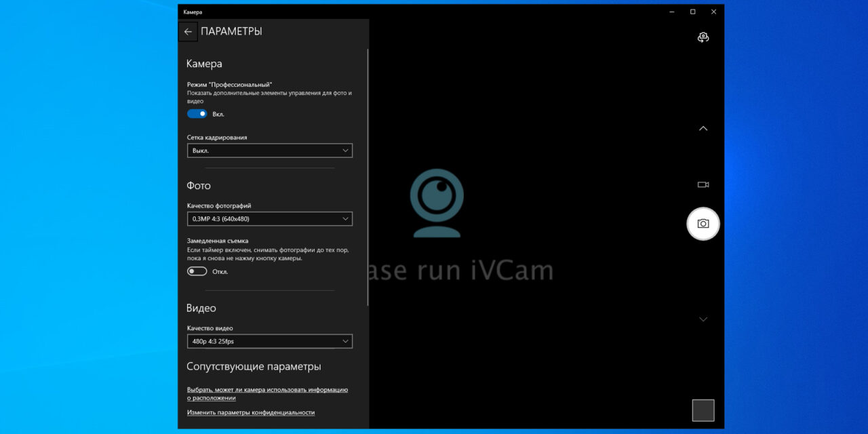Image resolution: width=868 pixels, height=434 pixels.
Task: Close the Камера window
Action: coord(713,12)
